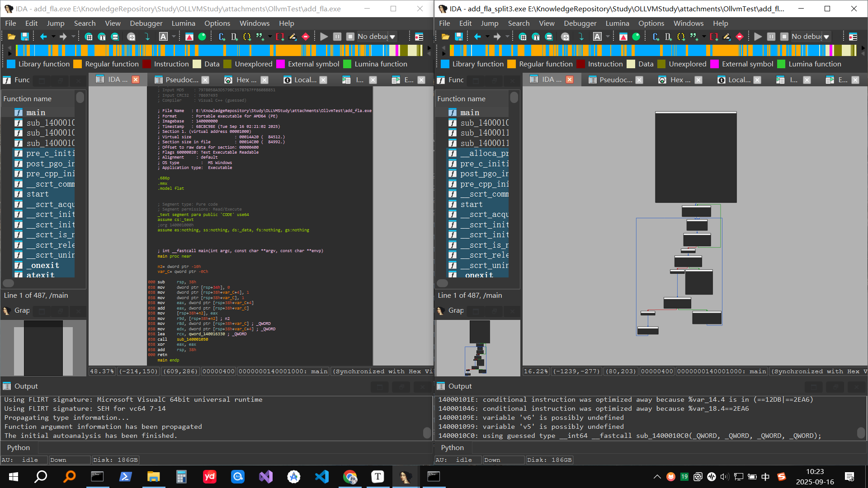Click the green circle run icon in right toolbar
The height and width of the screenshot is (488, 868).
[x=636, y=37]
